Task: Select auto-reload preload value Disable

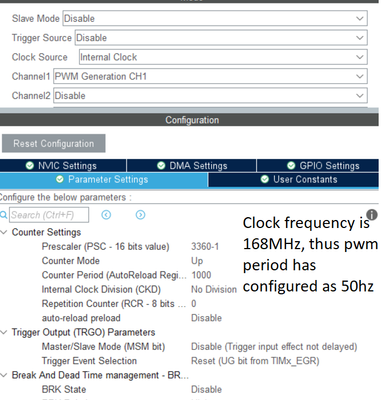Action: pyautogui.click(x=206, y=318)
